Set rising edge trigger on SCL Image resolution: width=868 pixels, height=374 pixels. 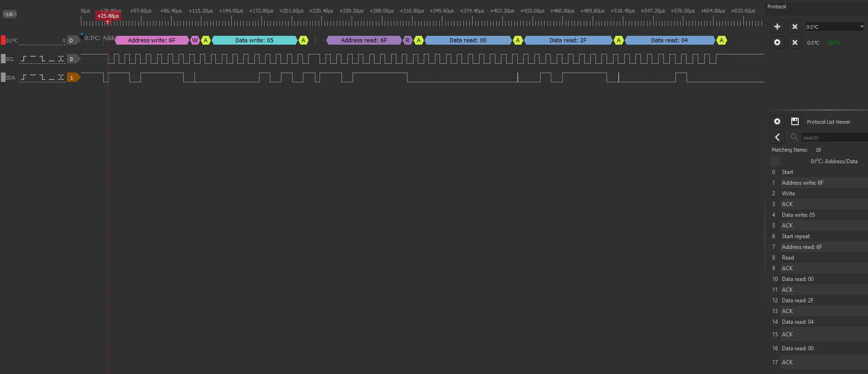click(x=24, y=59)
